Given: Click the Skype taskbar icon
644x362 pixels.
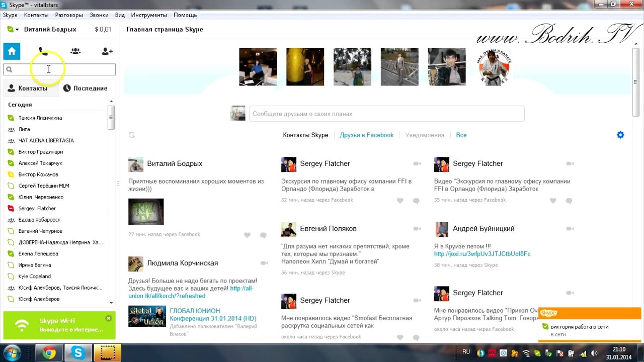Looking at the screenshot, I should [x=78, y=353].
